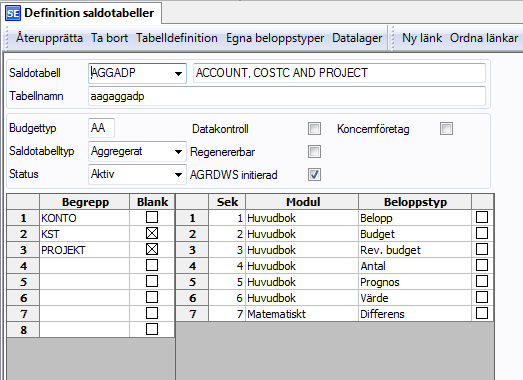Click the Blank column header

point(152,202)
